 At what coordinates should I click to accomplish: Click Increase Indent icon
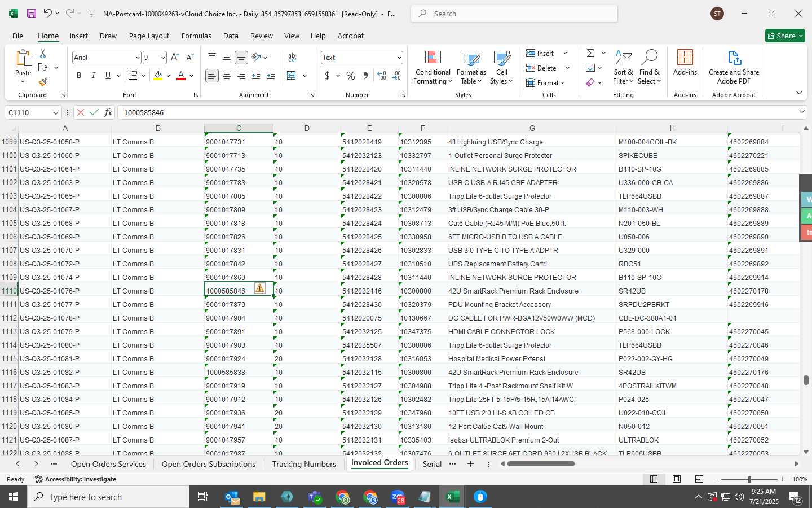271,76
